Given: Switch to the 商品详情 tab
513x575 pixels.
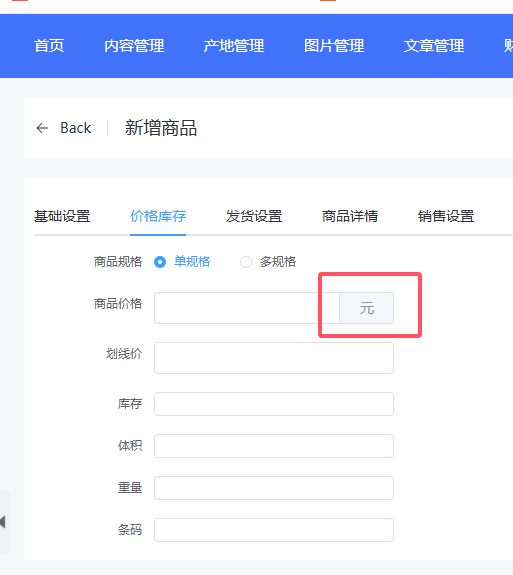Looking at the screenshot, I should [x=350, y=216].
